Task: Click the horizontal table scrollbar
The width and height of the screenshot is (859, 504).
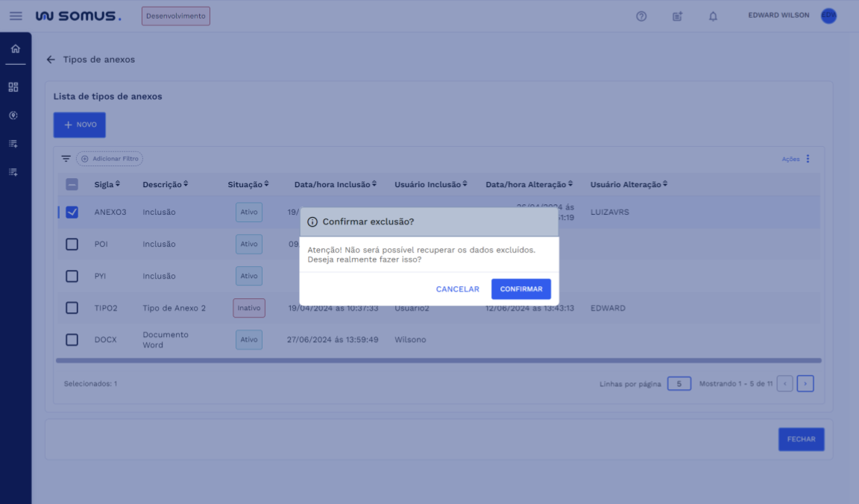Action: 438,361
